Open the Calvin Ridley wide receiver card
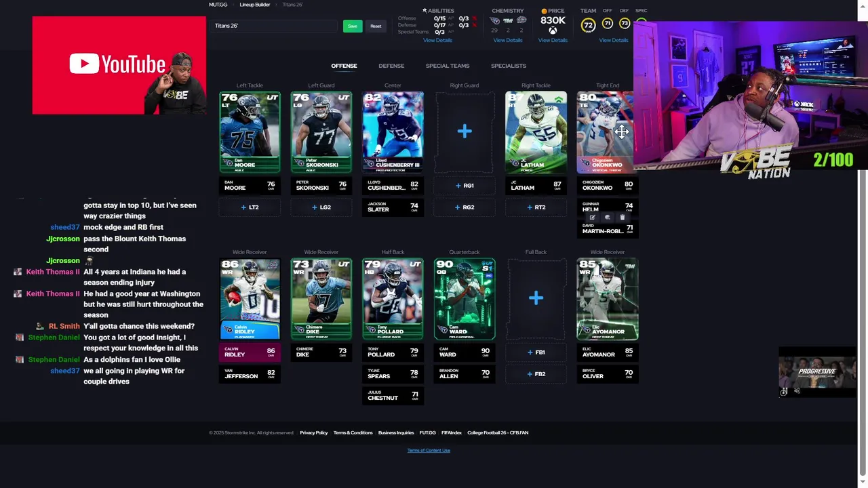868x488 pixels. coord(250,299)
